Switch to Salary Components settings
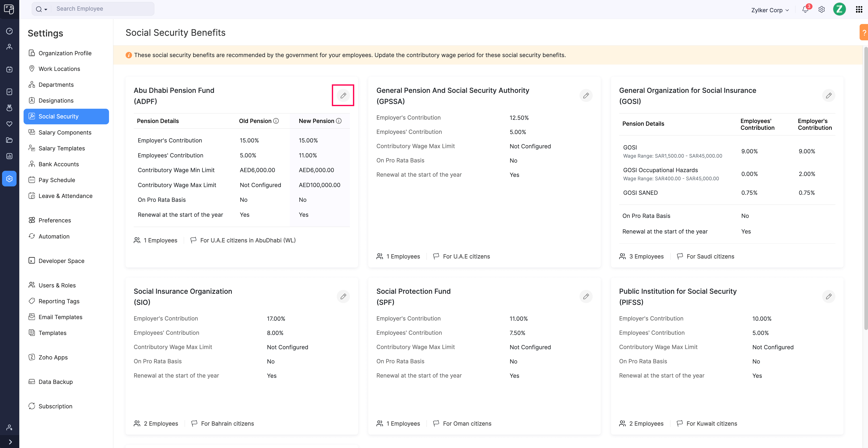The width and height of the screenshot is (868, 448). pyautogui.click(x=65, y=132)
